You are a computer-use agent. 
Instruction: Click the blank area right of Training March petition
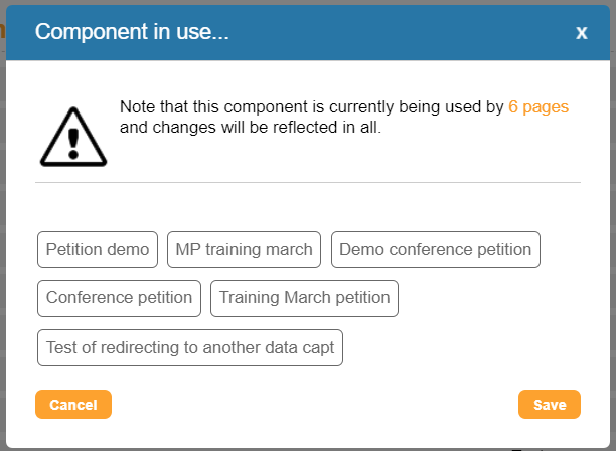490,298
